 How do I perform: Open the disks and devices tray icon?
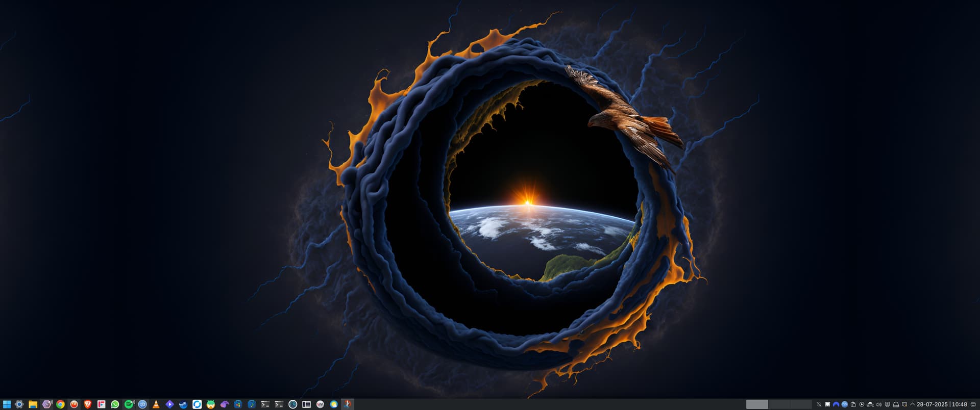coord(895,404)
